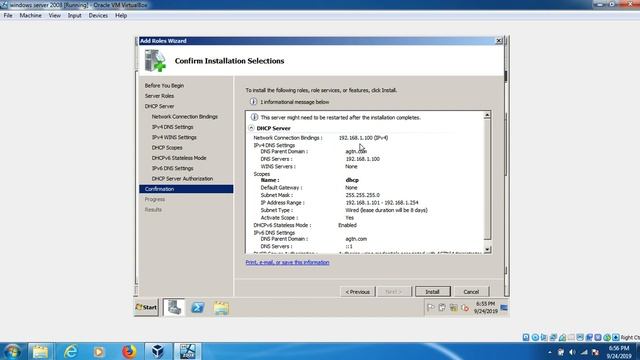The height and width of the screenshot is (360, 640).
Task: Launch Firefox from the host taskbar
Action: (x=129, y=351)
